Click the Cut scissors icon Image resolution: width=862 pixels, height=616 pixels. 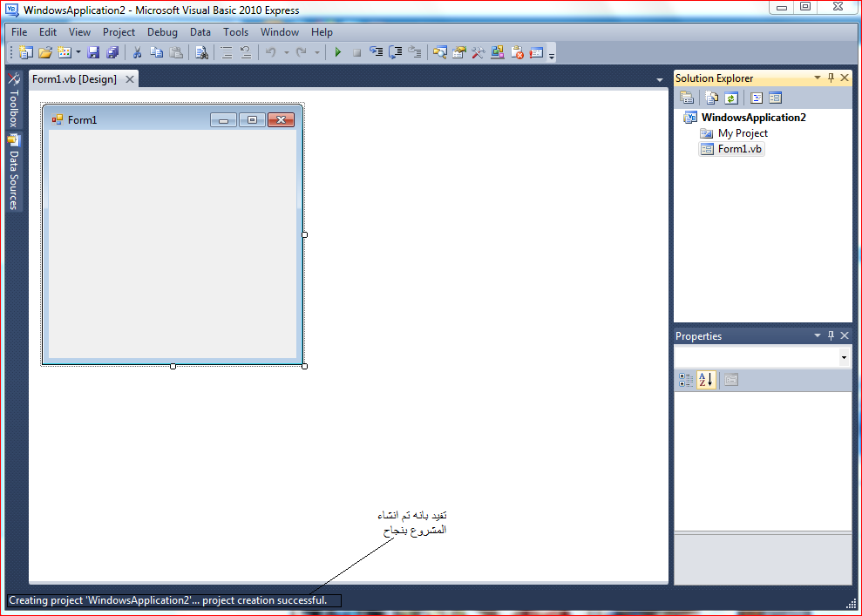[x=138, y=52]
